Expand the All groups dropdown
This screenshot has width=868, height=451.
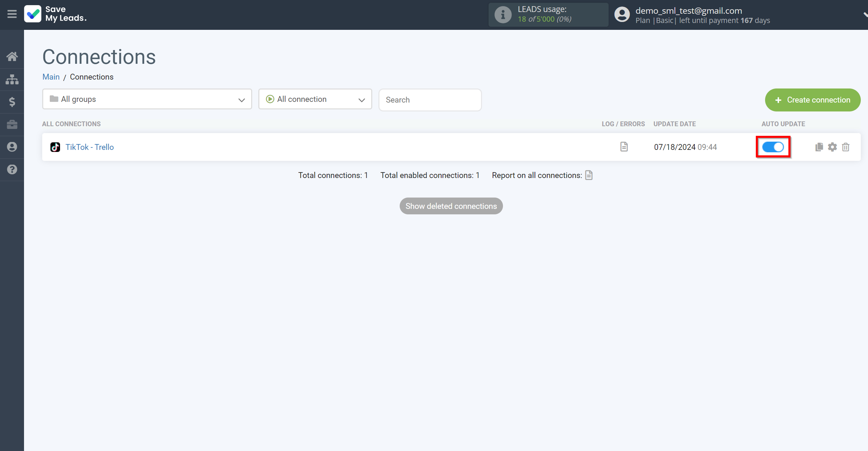(x=147, y=99)
